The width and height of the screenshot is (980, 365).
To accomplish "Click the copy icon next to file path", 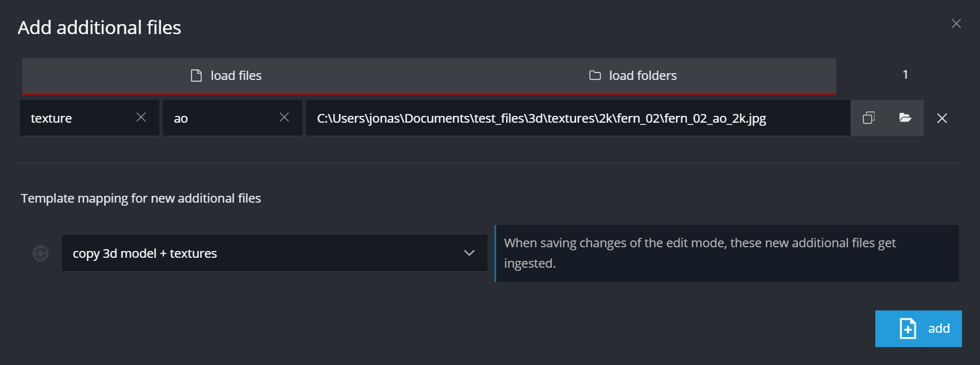I will click(868, 118).
